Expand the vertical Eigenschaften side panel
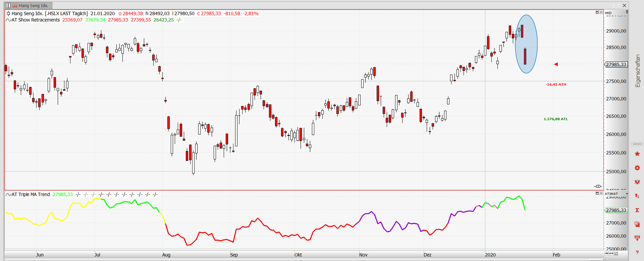The height and width of the screenshot is (261, 644). tap(638, 71)
